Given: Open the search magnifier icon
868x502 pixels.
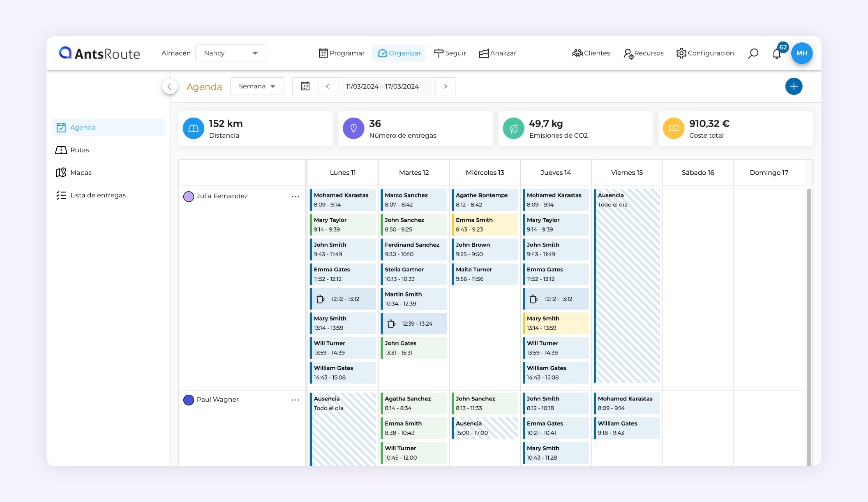Looking at the screenshot, I should pos(753,53).
